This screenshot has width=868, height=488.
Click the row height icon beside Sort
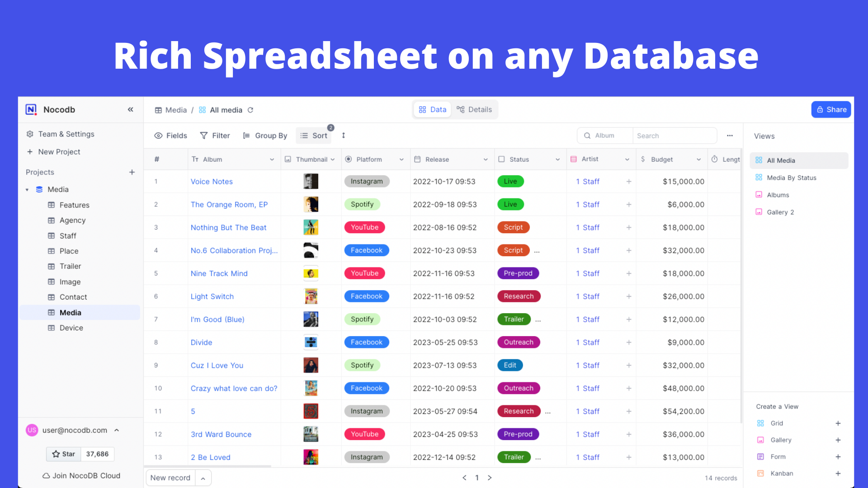[344, 136]
